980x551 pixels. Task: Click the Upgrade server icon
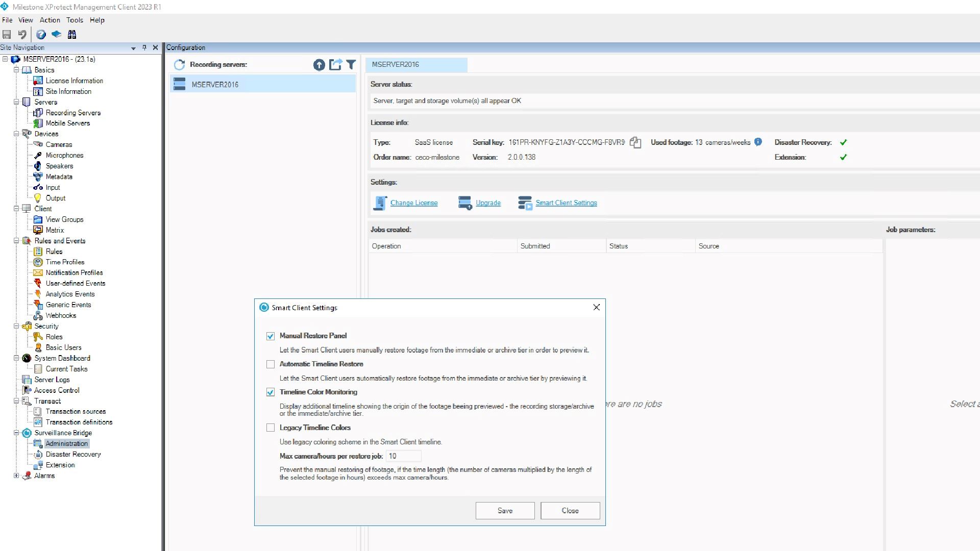click(x=465, y=203)
